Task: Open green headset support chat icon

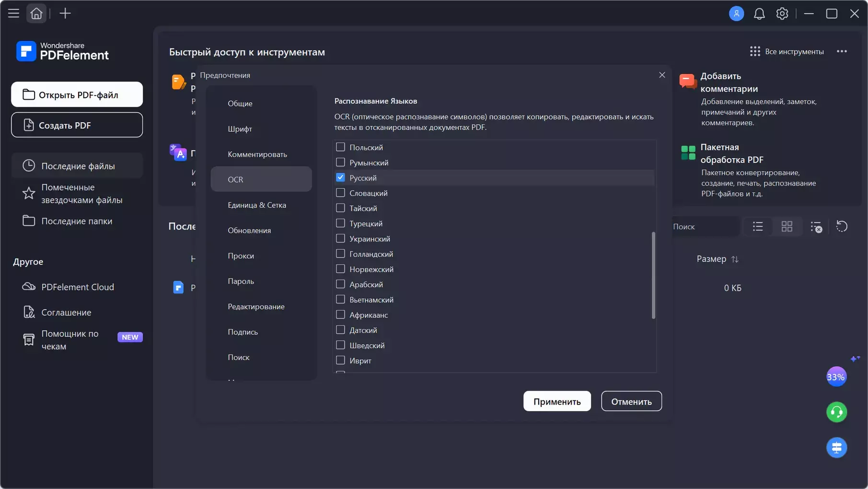Action: point(836,412)
